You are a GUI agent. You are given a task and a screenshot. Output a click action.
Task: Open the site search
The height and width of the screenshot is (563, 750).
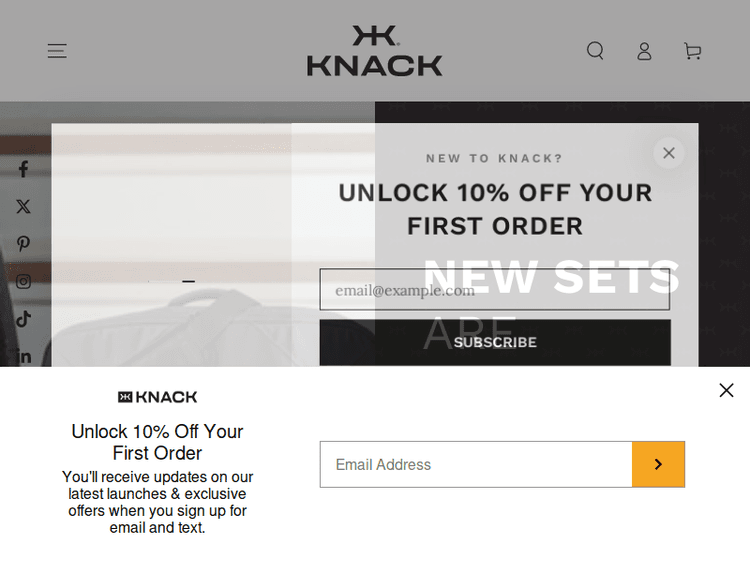point(595,51)
